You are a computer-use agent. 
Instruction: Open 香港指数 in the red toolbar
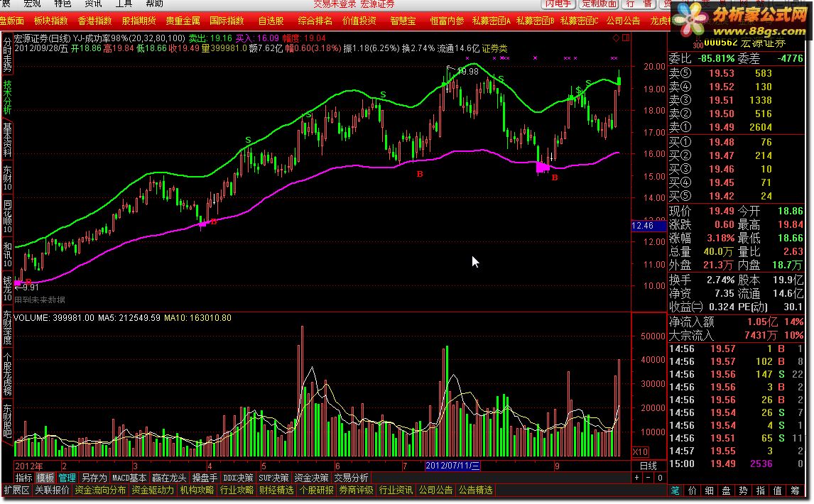(95, 21)
